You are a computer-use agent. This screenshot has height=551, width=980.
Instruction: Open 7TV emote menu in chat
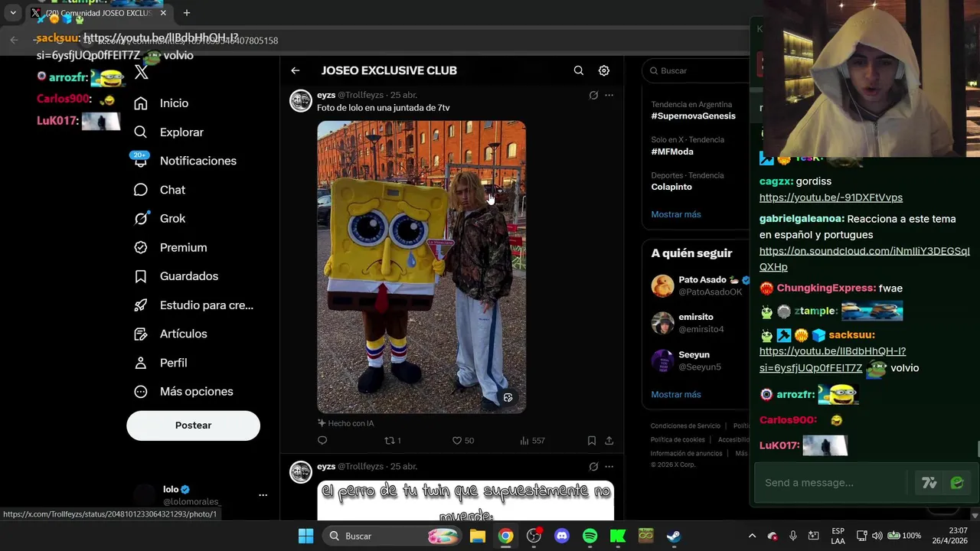[929, 483]
